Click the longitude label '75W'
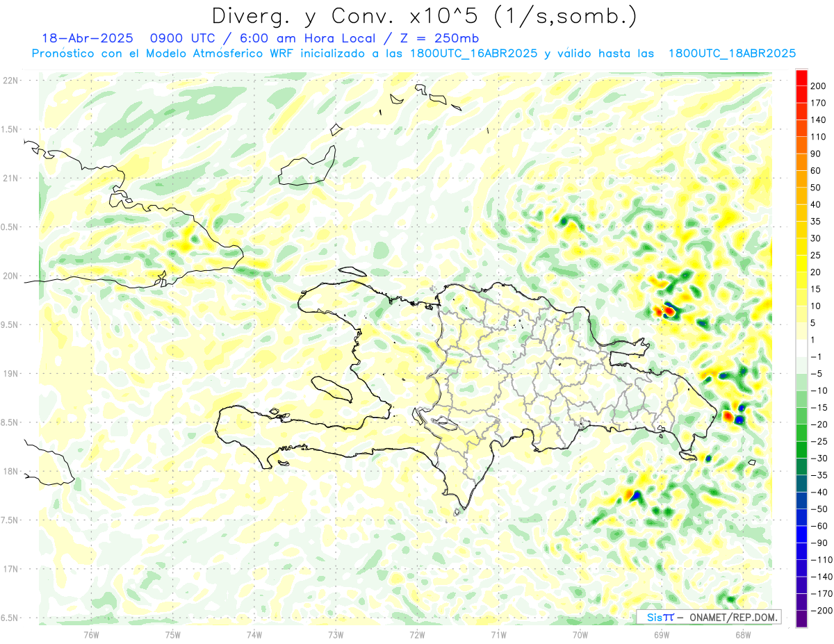 click(172, 634)
